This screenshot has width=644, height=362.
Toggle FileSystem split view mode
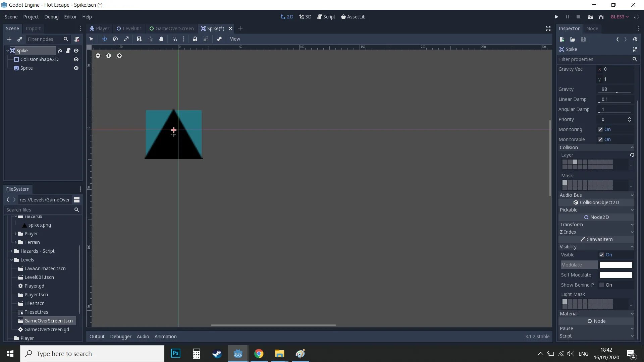77,200
